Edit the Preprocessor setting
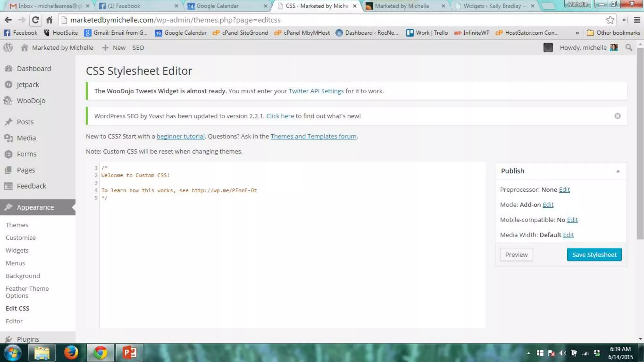The height and width of the screenshot is (362, 644). point(564,189)
